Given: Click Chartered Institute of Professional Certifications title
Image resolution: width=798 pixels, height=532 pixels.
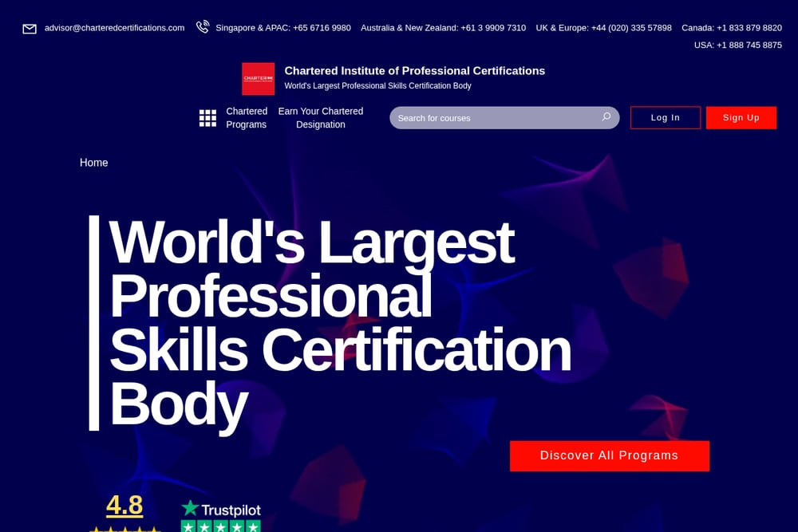Looking at the screenshot, I should click(414, 71).
